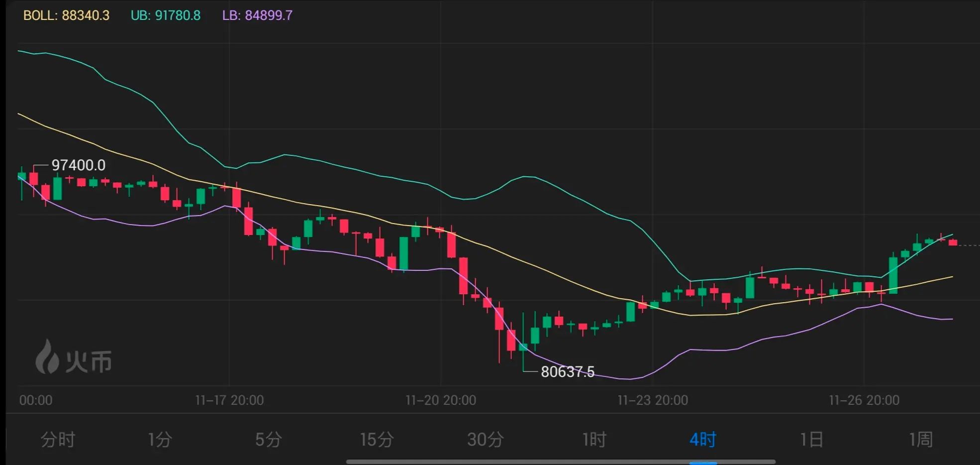Click the 11-20 20:00 time axis label

[441, 400]
